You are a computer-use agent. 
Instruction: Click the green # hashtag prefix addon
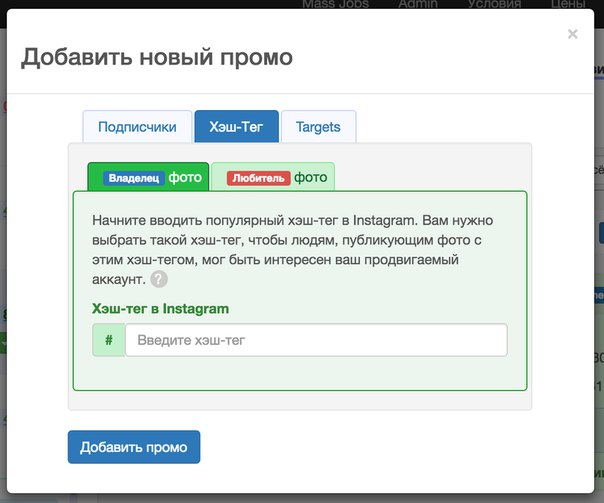coord(109,340)
